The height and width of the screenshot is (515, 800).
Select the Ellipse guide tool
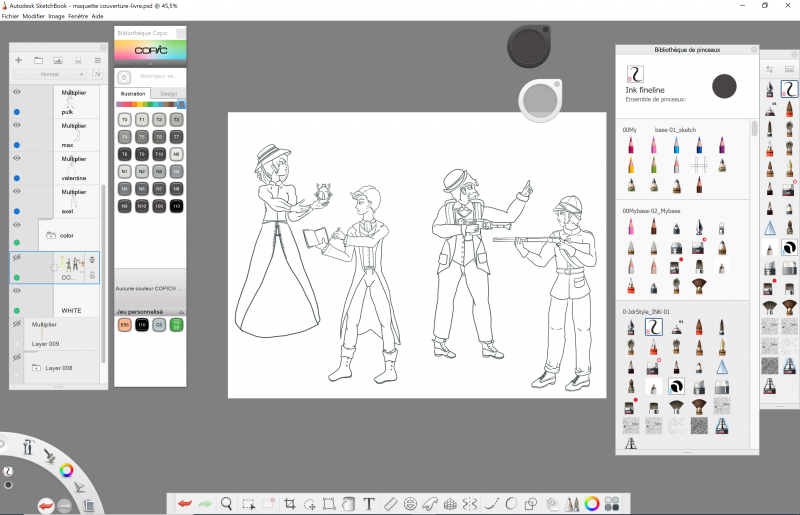coord(410,504)
